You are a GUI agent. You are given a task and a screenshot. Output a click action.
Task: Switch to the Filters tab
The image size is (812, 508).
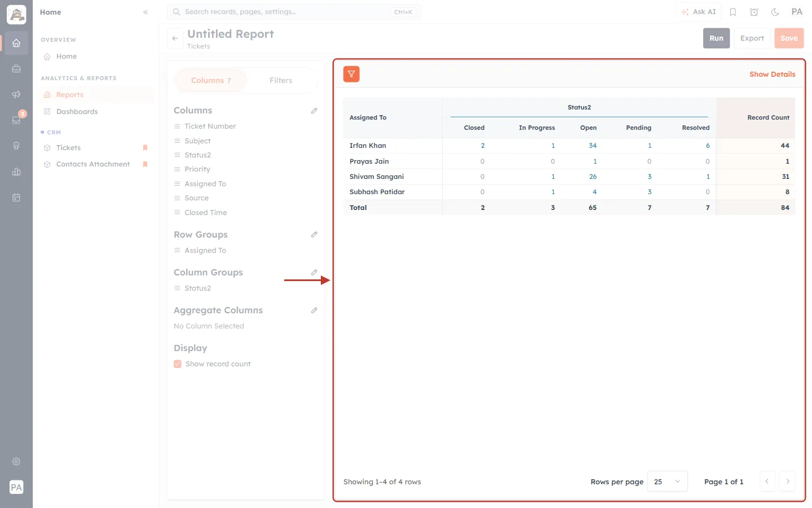[x=281, y=81]
